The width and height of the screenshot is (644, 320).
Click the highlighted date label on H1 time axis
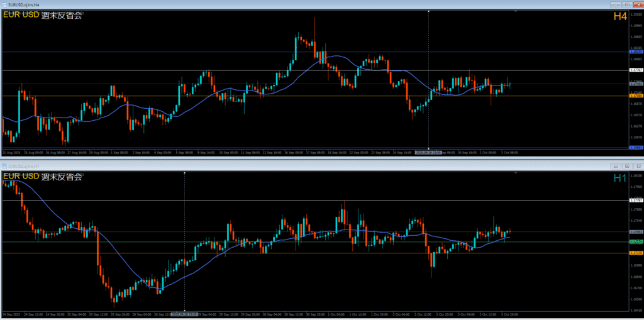point(184,313)
